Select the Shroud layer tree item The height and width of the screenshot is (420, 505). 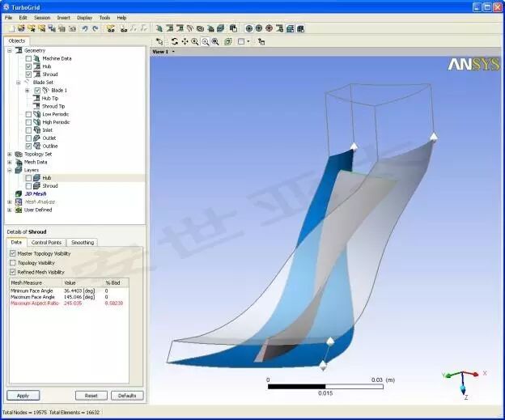pyautogui.click(x=50, y=186)
